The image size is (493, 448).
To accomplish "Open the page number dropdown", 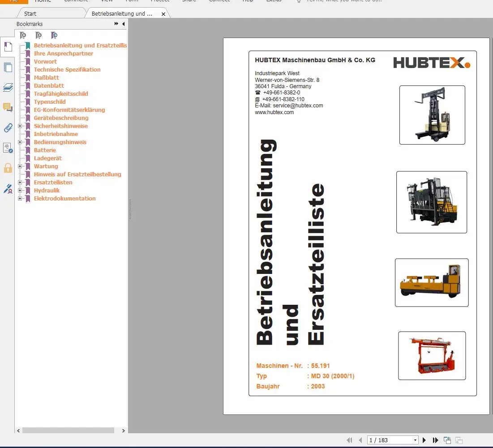I will pyautogui.click(x=415, y=440).
